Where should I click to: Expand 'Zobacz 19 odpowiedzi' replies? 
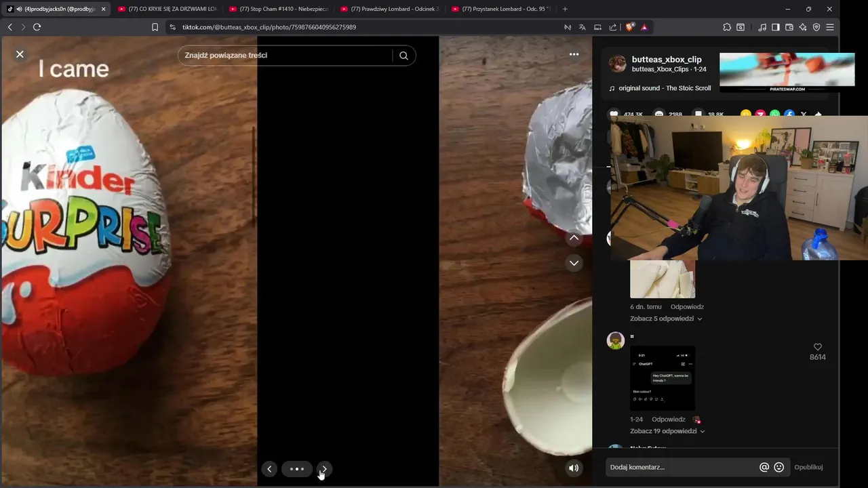pos(667,431)
